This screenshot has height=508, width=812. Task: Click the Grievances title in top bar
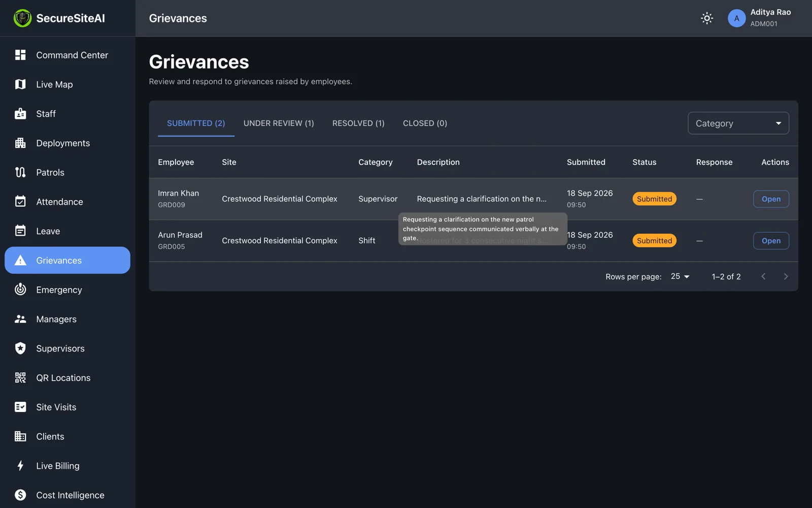click(x=178, y=18)
